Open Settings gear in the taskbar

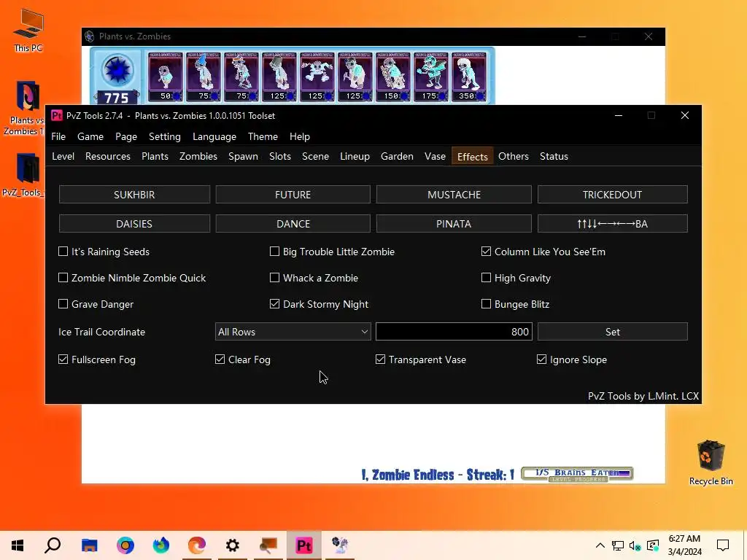pos(233,545)
